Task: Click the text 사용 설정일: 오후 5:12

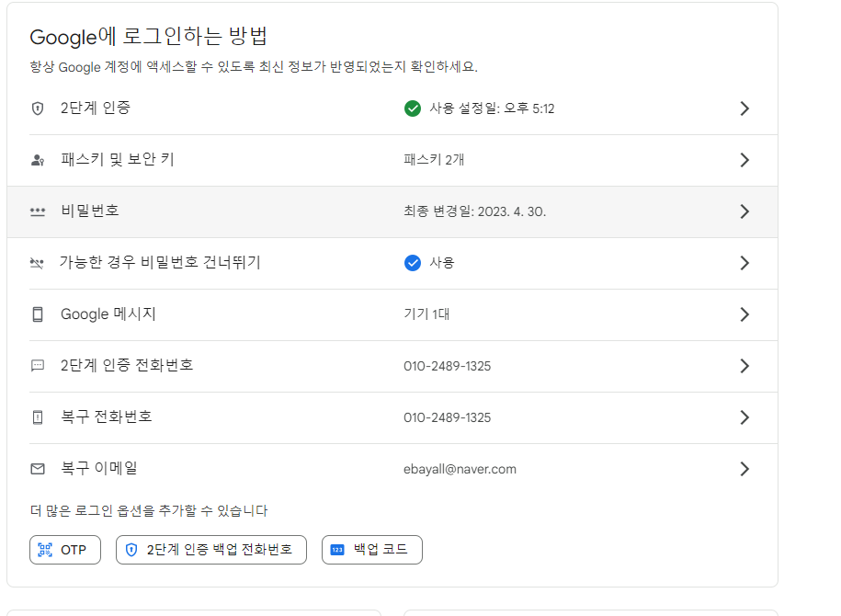Action: [492, 108]
